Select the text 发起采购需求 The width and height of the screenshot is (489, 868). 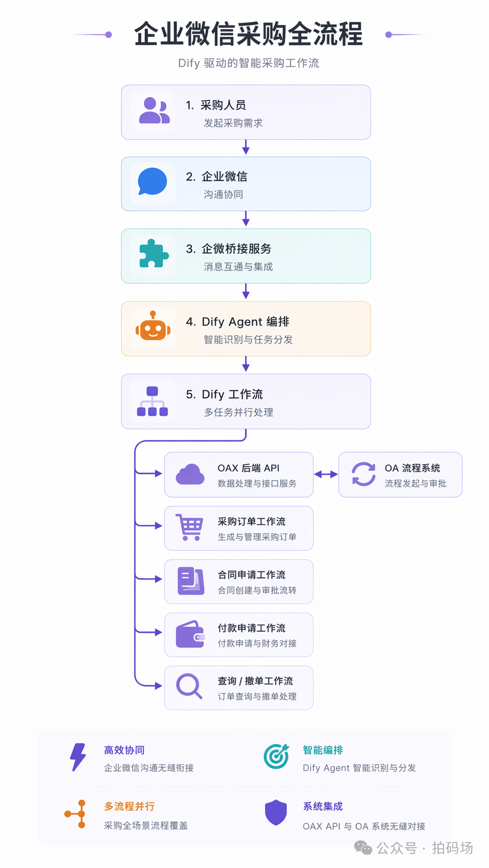pyautogui.click(x=233, y=123)
